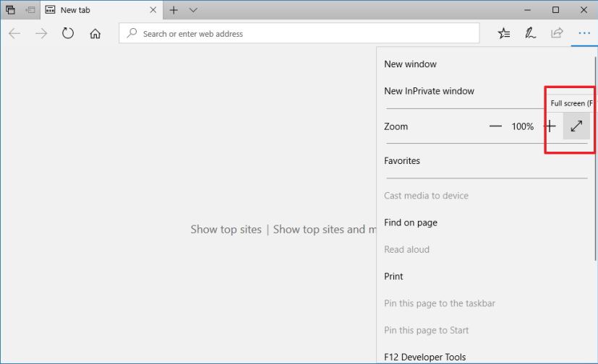Choose Pin this page to Start
This screenshot has height=364, width=598.
coord(426,331)
